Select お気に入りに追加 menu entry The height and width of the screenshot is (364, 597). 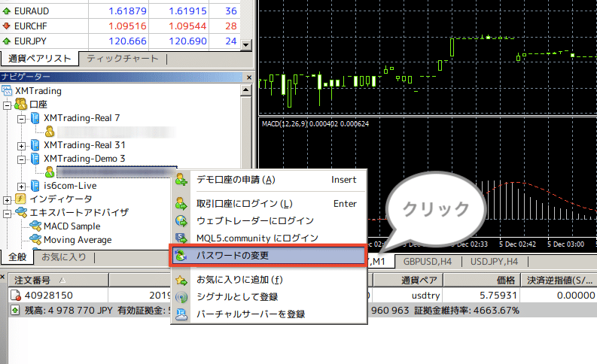(269, 280)
